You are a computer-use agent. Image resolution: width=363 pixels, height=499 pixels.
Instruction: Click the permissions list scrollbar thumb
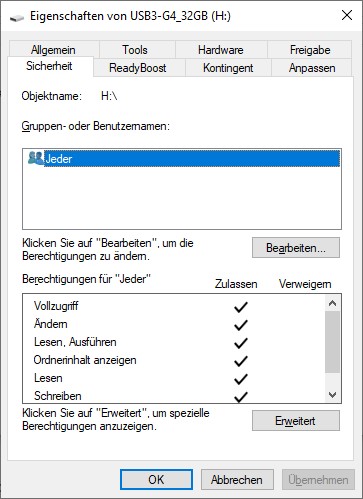pyautogui.click(x=332, y=342)
